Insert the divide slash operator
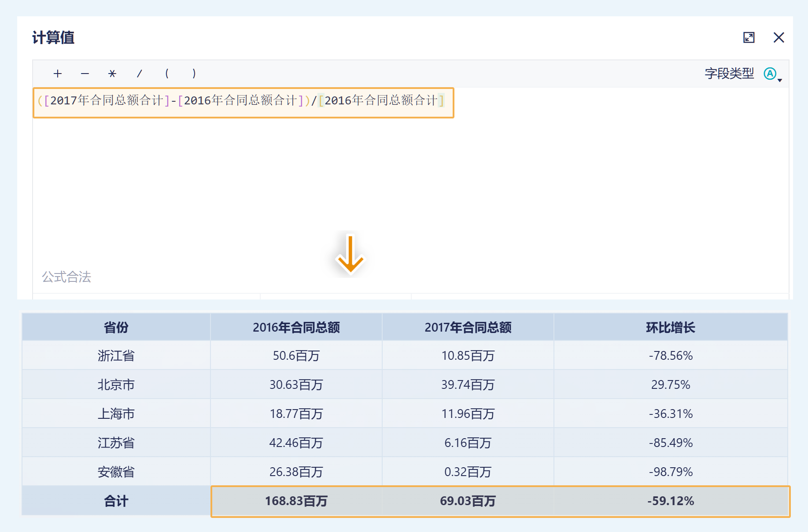This screenshot has height=532, width=808. pyautogui.click(x=140, y=74)
